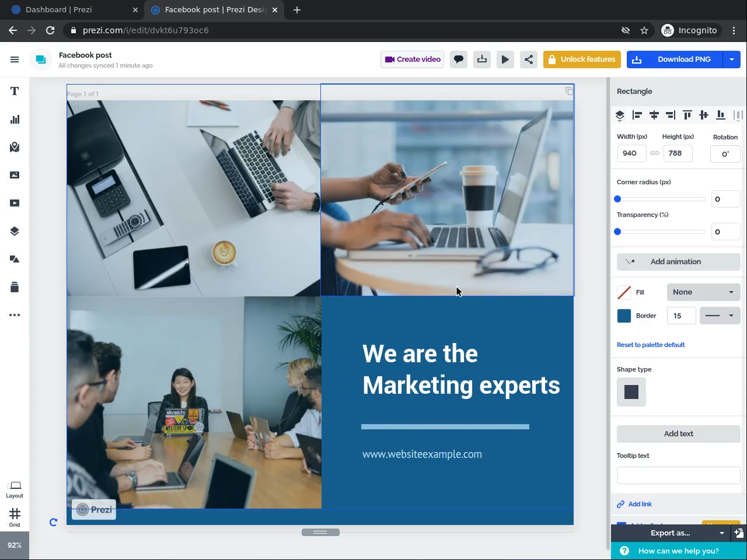The width and height of the screenshot is (747, 560).
Task: Open the Fill color swatch
Action: tap(624, 292)
